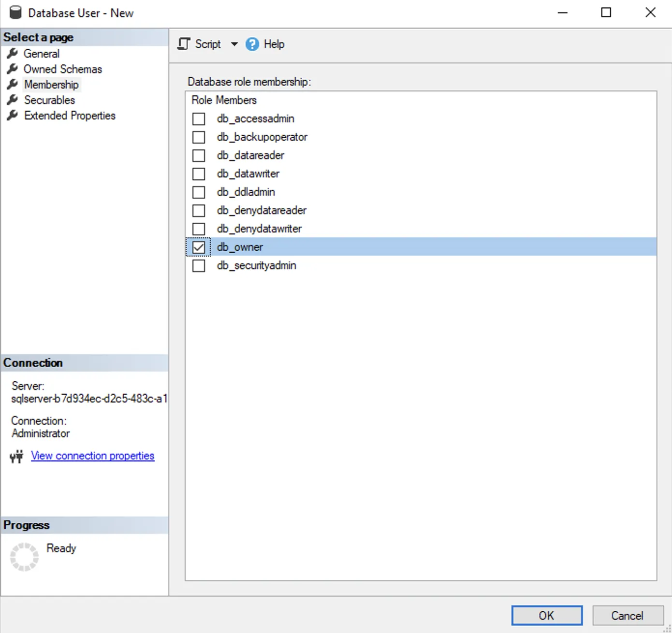Select the db_ddladmin role row

click(x=246, y=192)
